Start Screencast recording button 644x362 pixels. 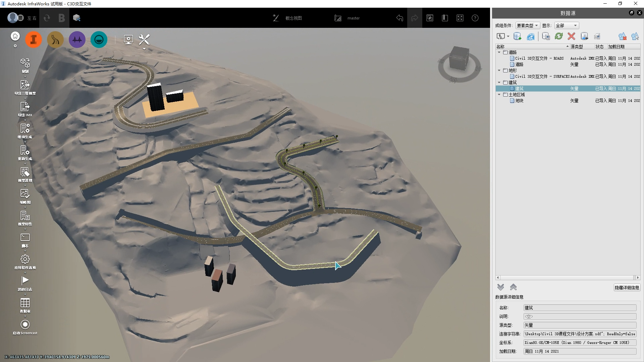pyautogui.click(x=25, y=325)
